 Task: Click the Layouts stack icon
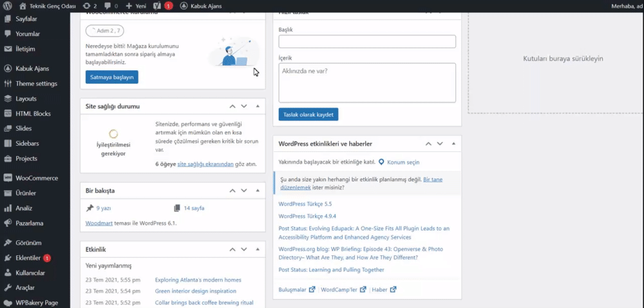[x=8, y=99]
